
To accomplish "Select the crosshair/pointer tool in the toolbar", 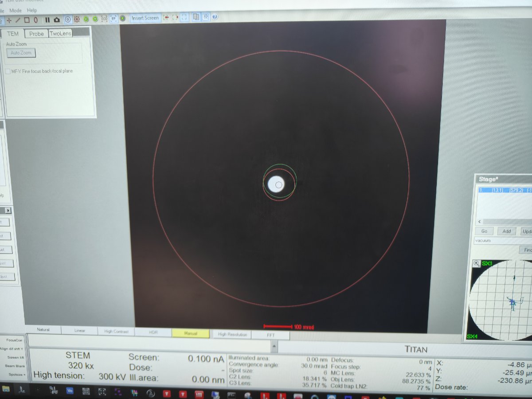I will pos(9,20).
